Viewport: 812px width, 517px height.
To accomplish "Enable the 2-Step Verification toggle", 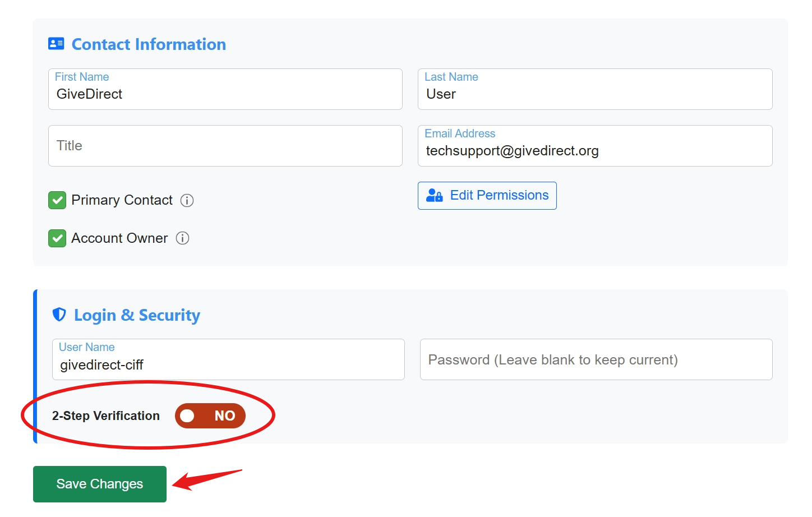I will (x=210, y=416).
